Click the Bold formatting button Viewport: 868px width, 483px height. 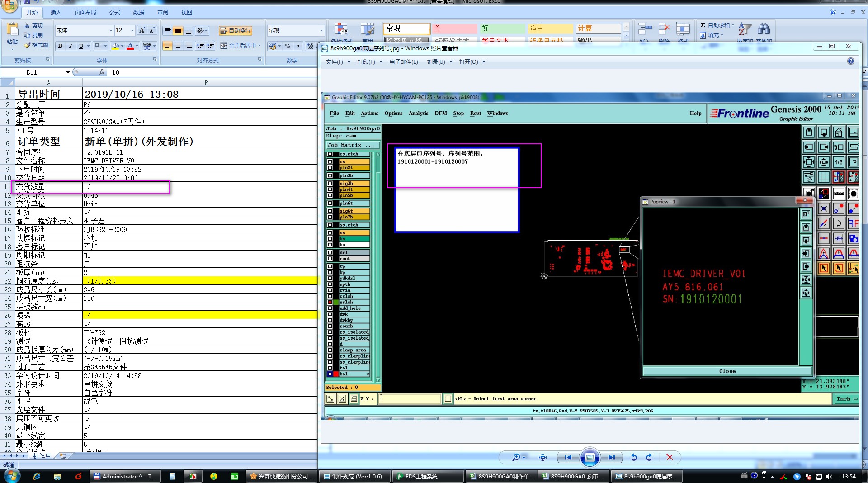tap(60, 46)
